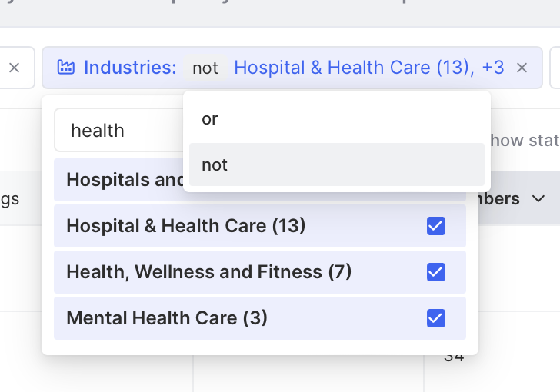Click the Industries factory icon
560x392 pixels.
pos(66,68)
